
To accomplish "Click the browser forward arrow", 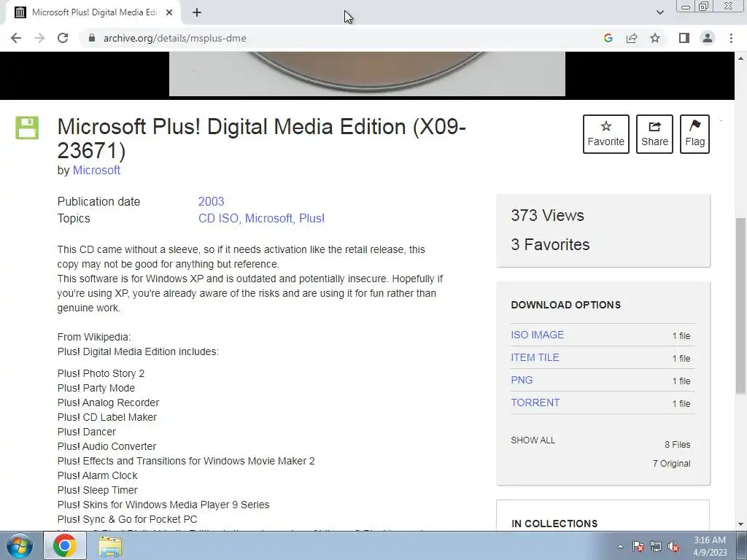I will pyautogui.click(x=39, y=38).
